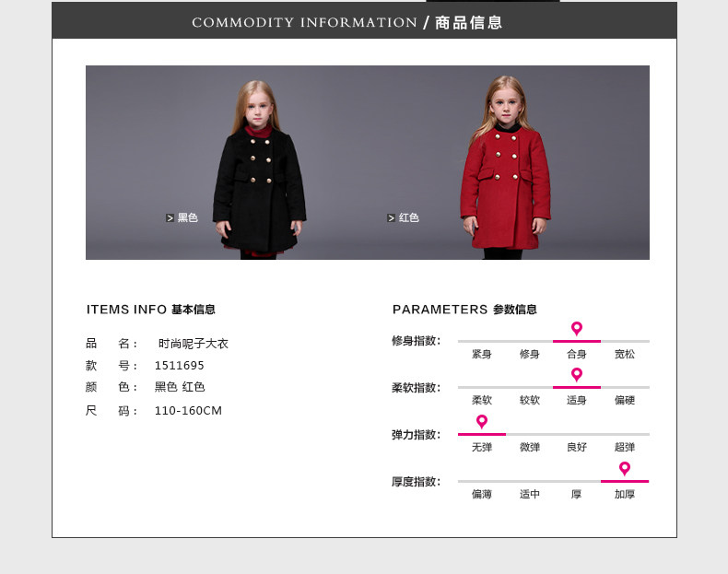The width and height of the screenshot is (728, 574).
Task: Select the 宽松 fit option
Action: pos(625,355)
